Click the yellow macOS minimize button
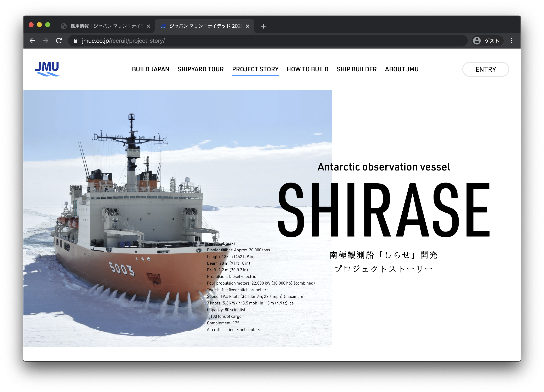 (x=39, y=25)
